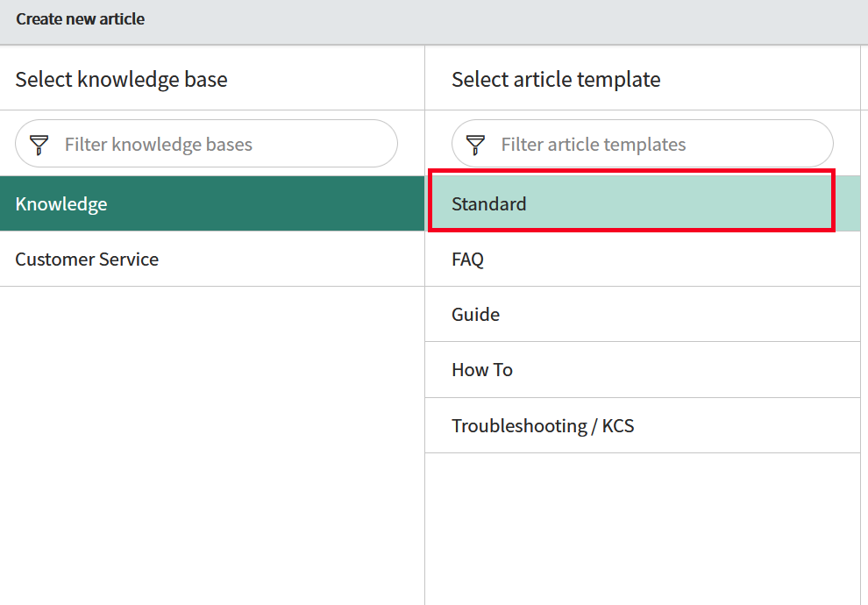Click the funnel icon in article templates filter
The width and height of the screenshot is (868, 605).
coord(475,145)
